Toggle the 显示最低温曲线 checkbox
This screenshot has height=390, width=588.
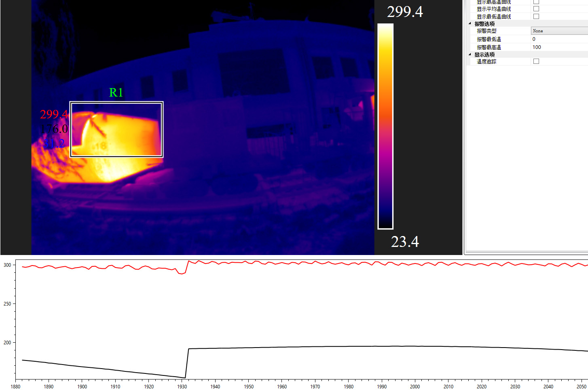click(536, 16)
